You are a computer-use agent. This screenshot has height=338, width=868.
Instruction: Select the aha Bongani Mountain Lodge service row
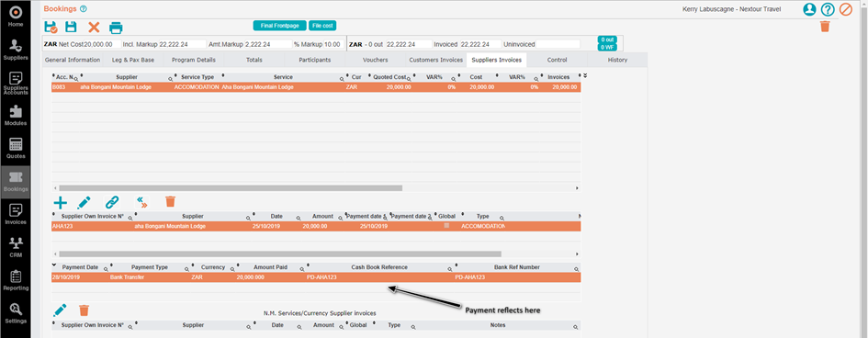point(316,87)
